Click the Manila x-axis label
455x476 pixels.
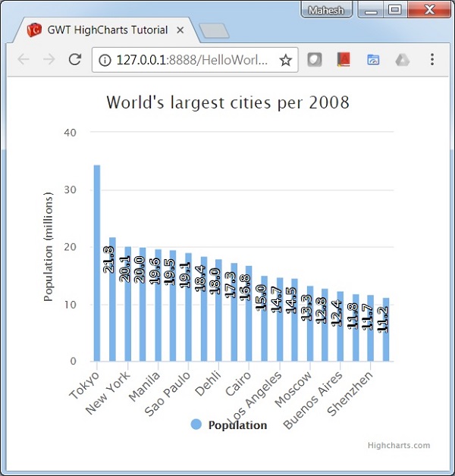[x=144, y=387]
